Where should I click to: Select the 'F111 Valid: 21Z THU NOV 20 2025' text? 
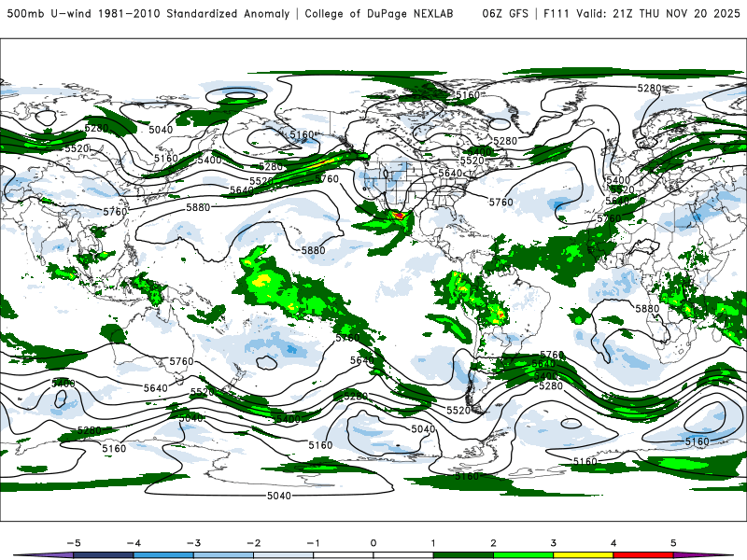[x=642, y=13]
